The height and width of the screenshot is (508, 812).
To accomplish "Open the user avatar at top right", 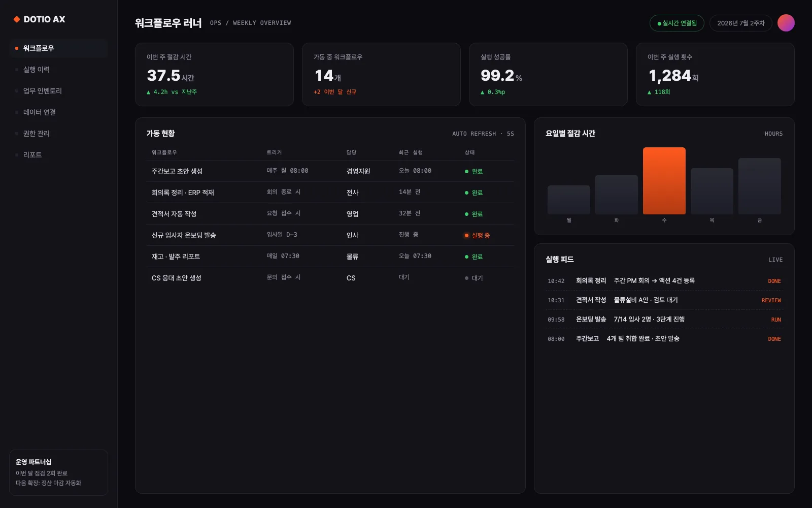I will 786,23.
